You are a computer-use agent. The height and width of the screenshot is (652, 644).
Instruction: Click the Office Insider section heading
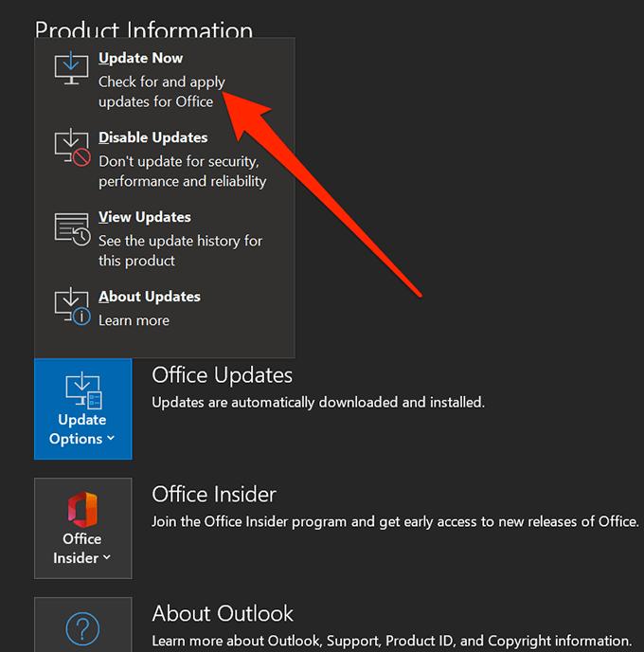[214, 495]
